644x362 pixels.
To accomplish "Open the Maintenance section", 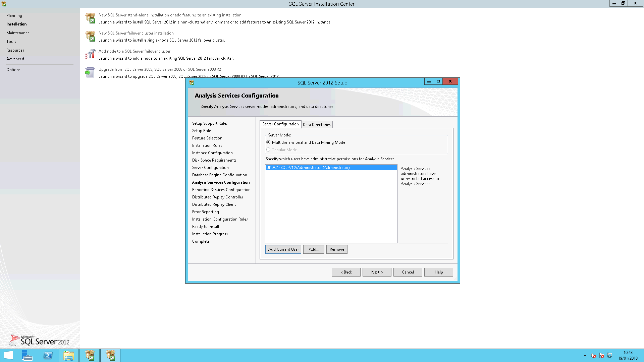I will click(18, 33).
